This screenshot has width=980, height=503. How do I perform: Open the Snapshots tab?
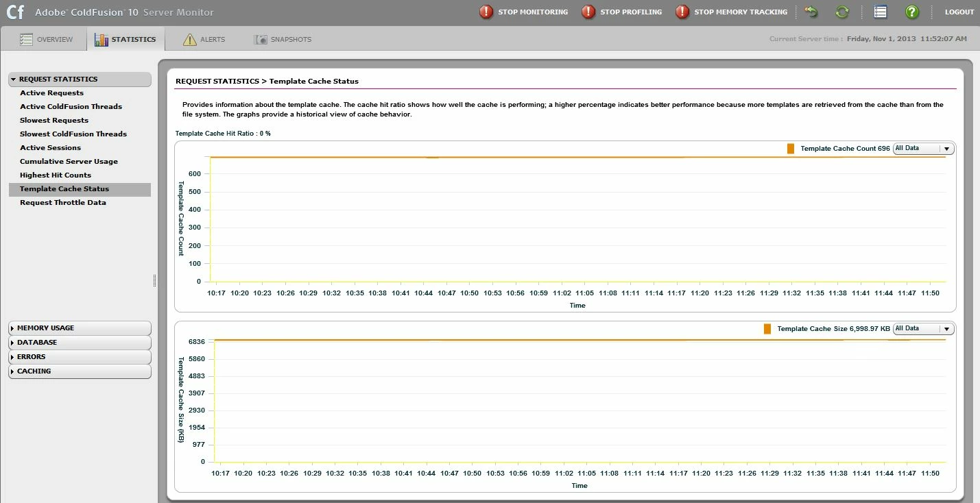[x=283, y=40]
